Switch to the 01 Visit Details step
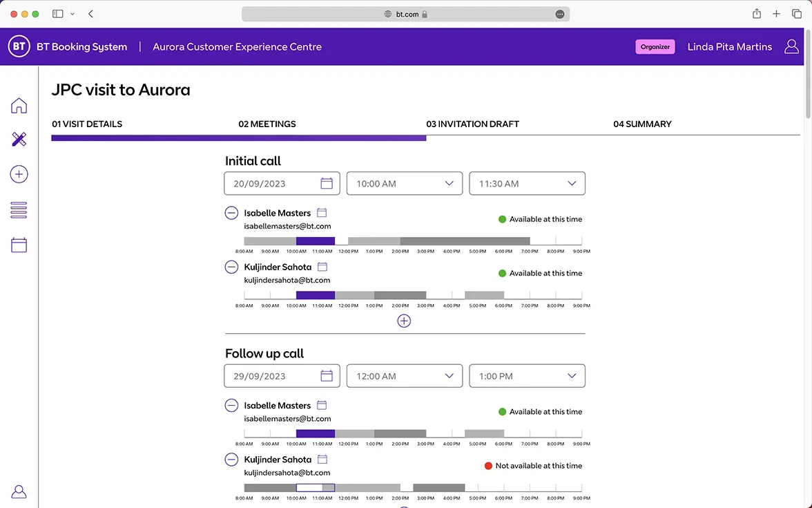This screenshot has height=508, width=812. 87,124
